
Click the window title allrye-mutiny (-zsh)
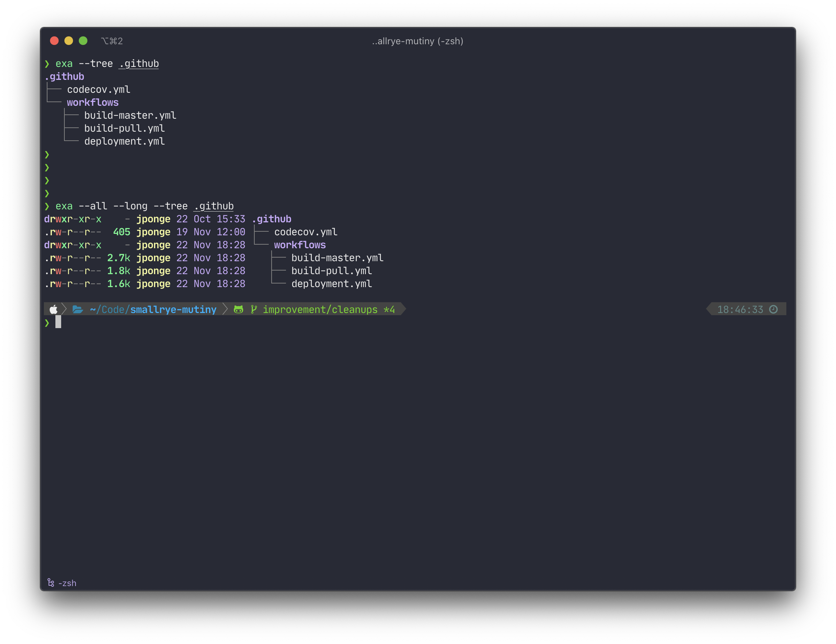(x=418, y=41)
